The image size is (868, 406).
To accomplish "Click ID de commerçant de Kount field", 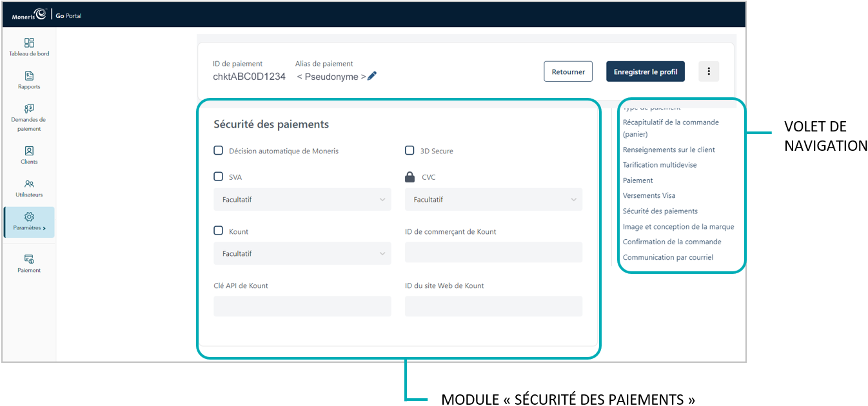I will point(493,253).
